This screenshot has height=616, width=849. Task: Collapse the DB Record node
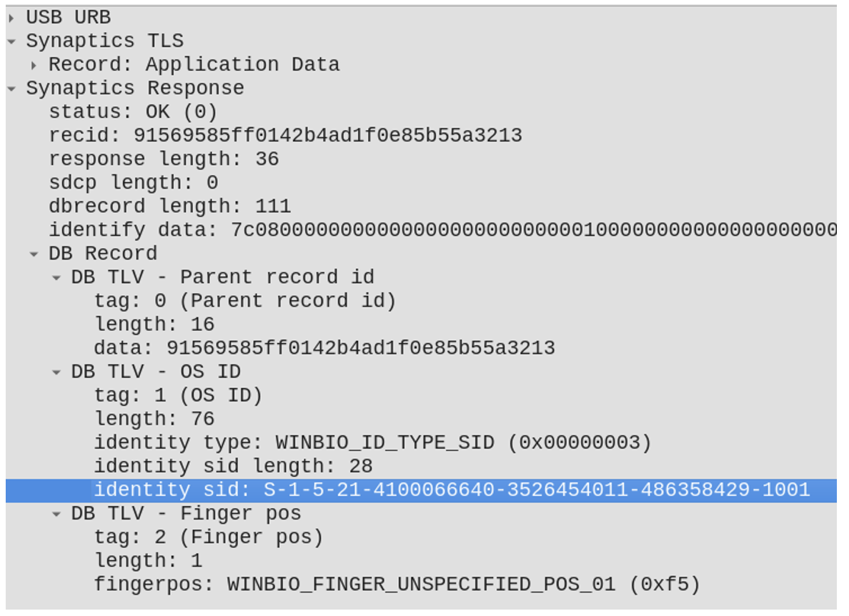34,254
